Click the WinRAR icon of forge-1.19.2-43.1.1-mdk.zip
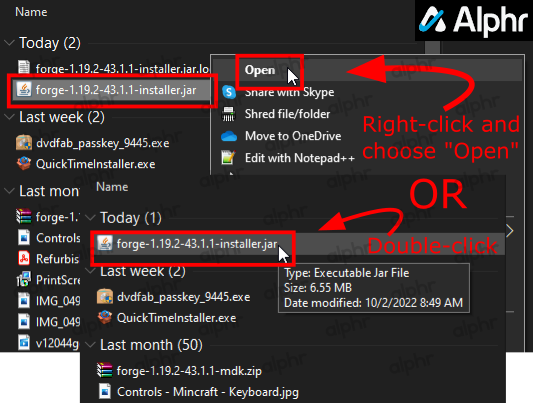Image resolution: width=533 pixels, height=403 pixels. point(105,370)
